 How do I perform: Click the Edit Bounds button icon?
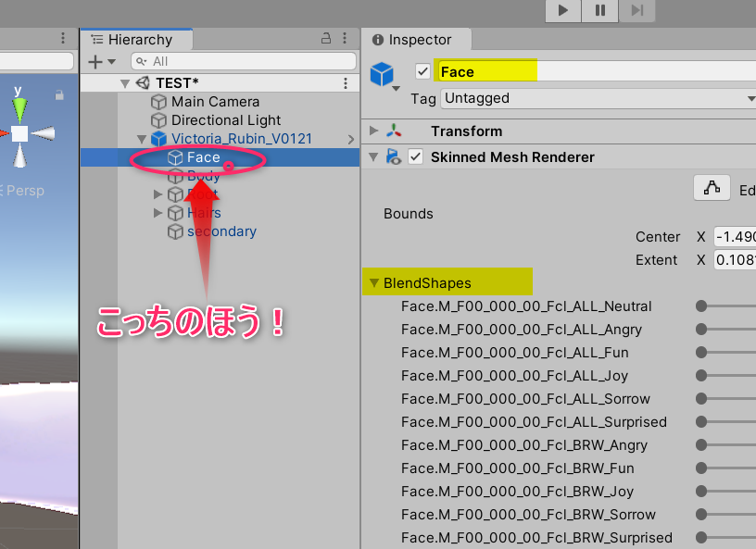[712, 188]
